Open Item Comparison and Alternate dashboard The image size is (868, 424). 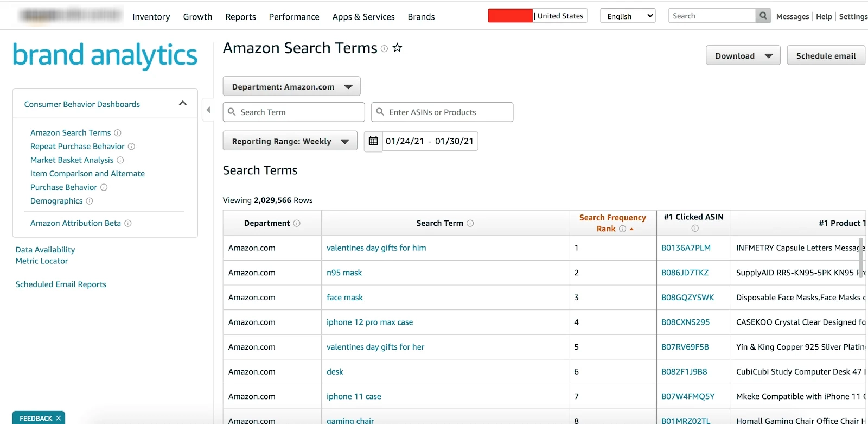coord(87,174)
